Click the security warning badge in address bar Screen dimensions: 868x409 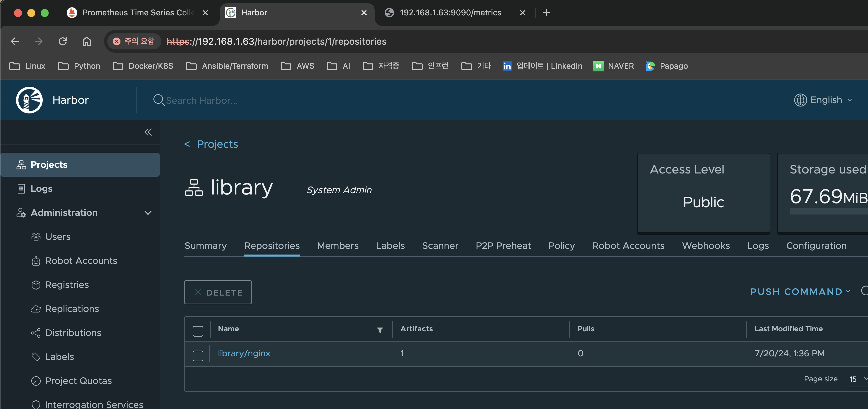pyautogui.click(x=134, y=41)
